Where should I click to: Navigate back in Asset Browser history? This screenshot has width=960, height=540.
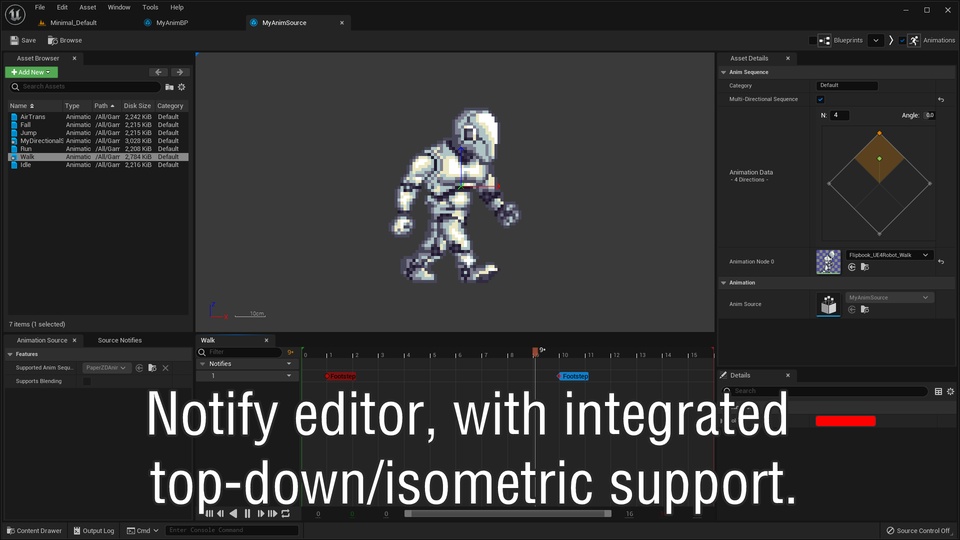(158, 72)
